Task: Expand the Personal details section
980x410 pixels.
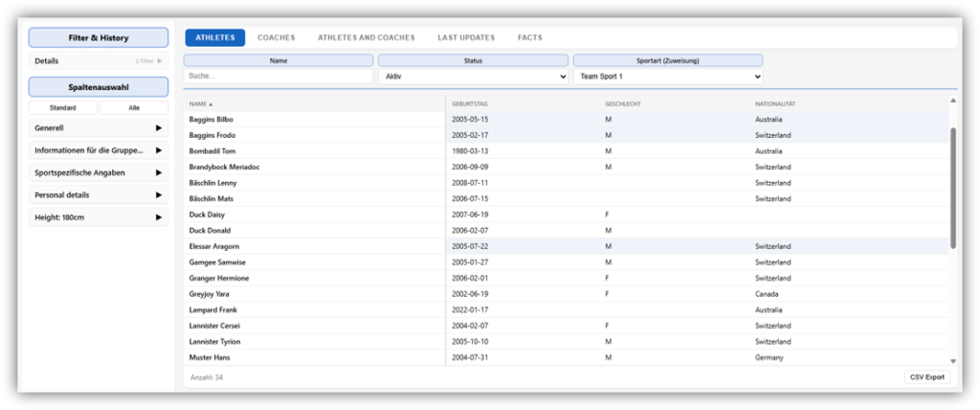Action: point(158,195)
